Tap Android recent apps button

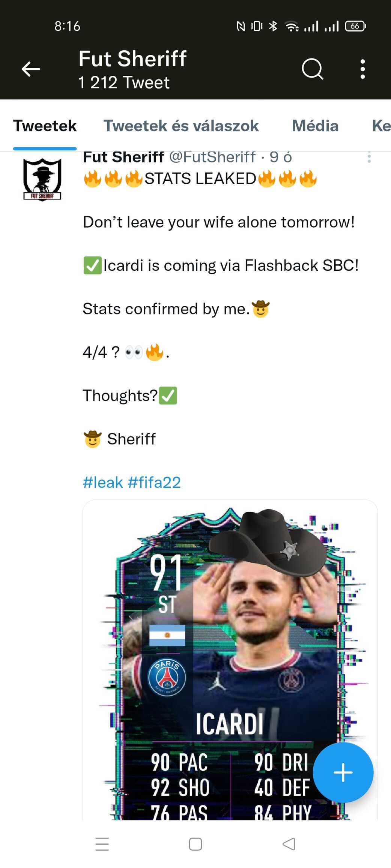tap(102, 844)
